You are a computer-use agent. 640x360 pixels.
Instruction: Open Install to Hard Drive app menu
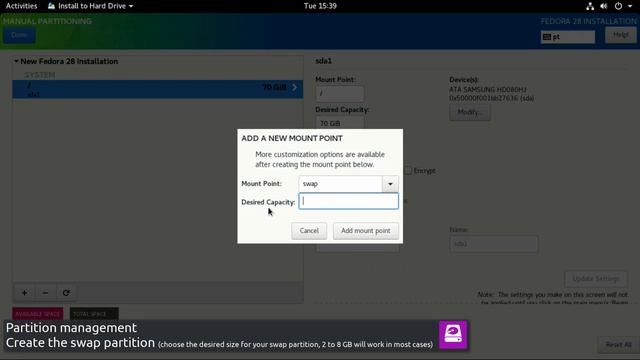pos(91,6)
